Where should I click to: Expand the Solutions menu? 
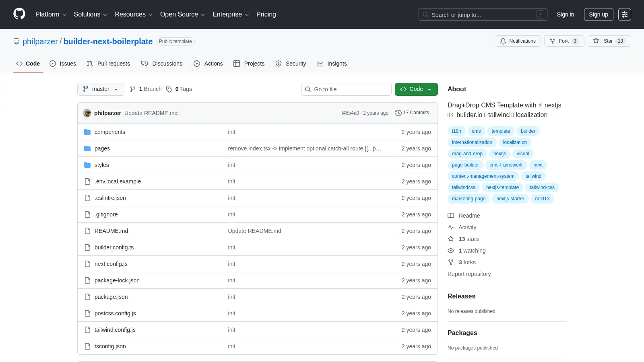91,14
